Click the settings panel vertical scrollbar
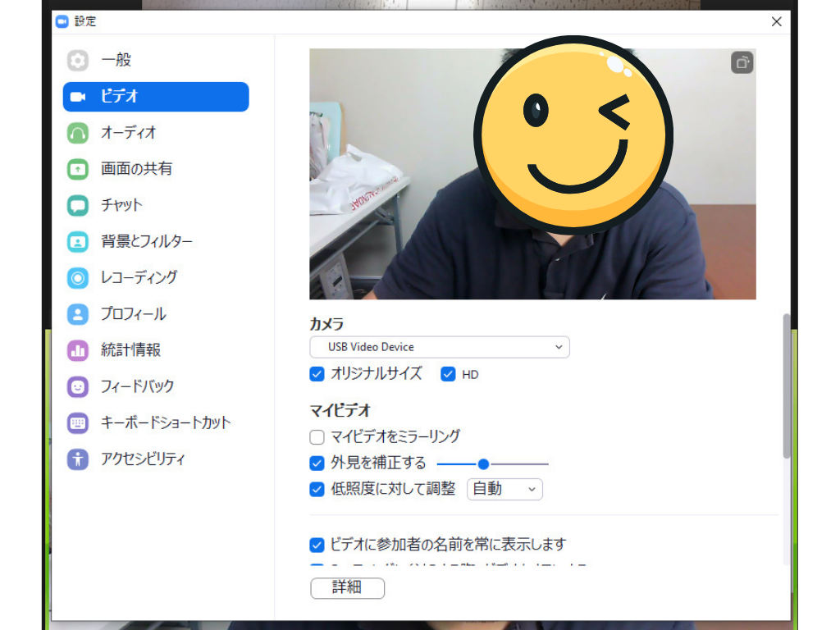This screenshot has height=630, width=840. pyautogui.click(x=787, y=386)
